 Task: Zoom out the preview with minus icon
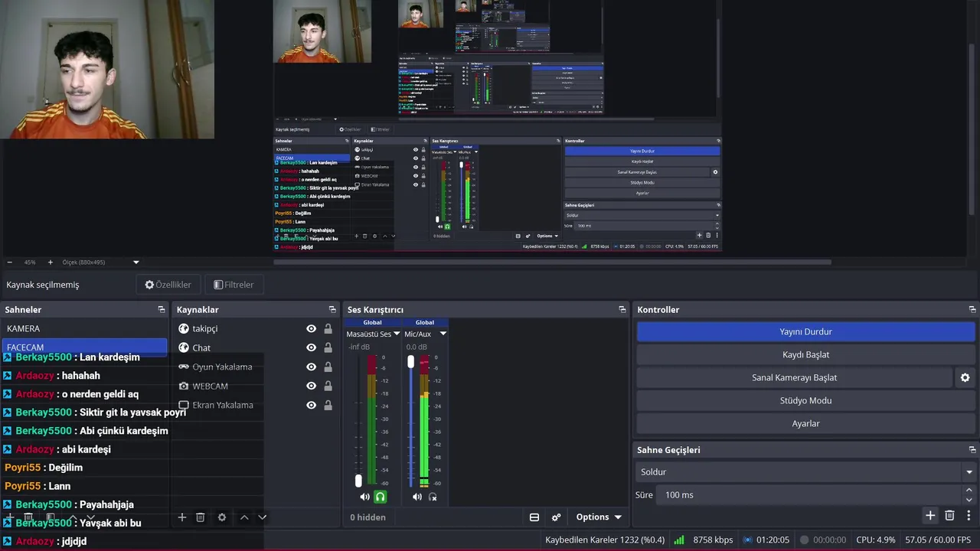point(9,262)
